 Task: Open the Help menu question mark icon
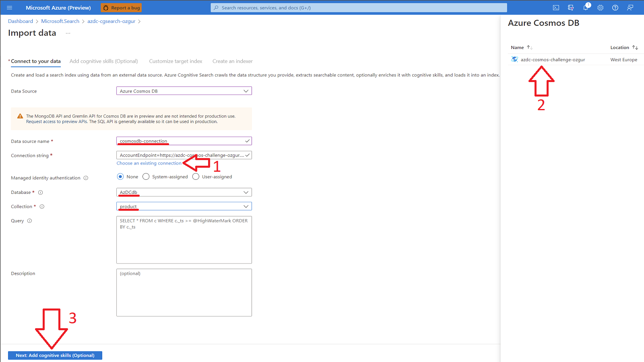(x=615, y=7)
